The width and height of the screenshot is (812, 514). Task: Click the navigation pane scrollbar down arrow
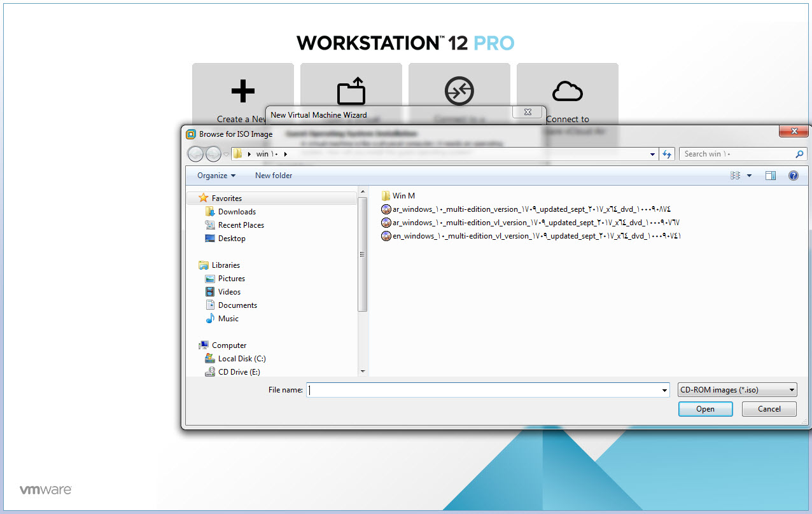click(363, 372)
